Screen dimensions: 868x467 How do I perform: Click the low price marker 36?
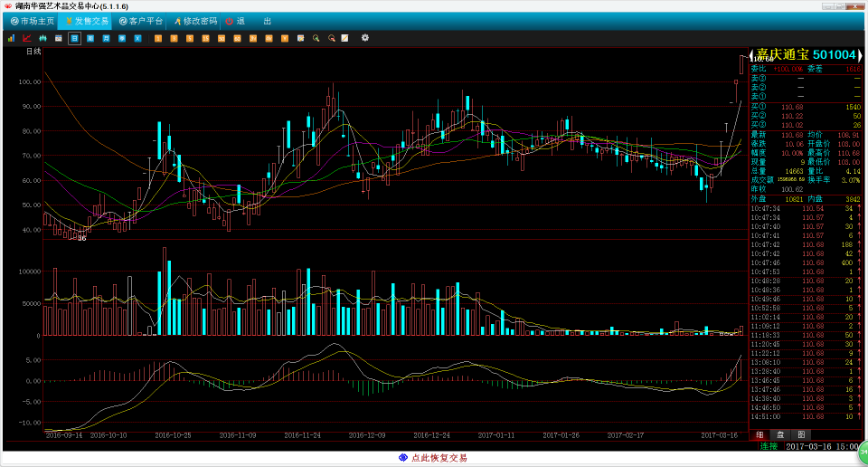point(81,239)
